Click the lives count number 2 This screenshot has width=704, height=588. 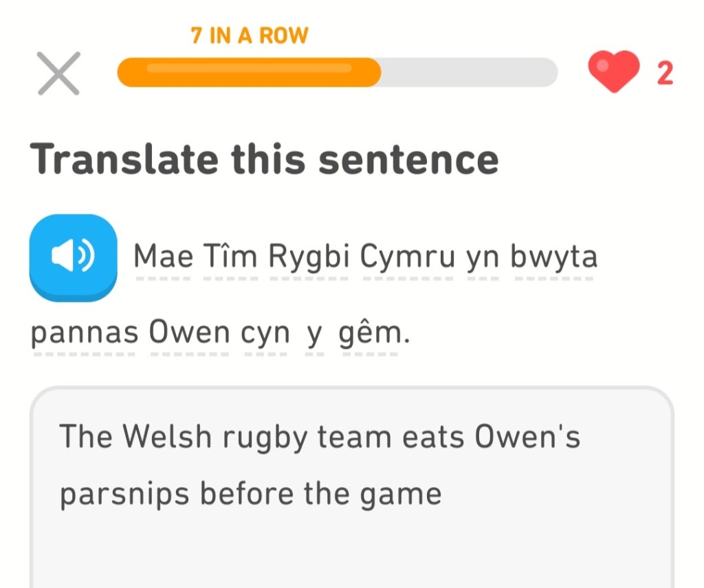664,74
